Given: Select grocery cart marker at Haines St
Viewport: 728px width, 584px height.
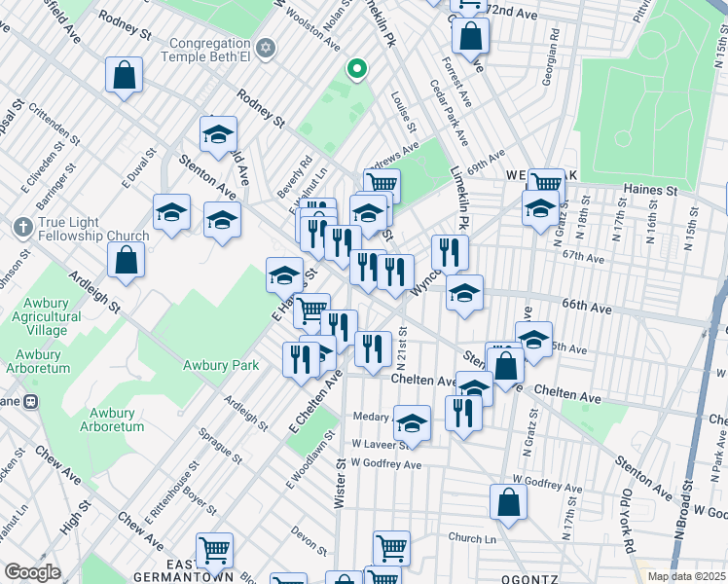Looking at the screenshot, I should (x=546, y=181).
